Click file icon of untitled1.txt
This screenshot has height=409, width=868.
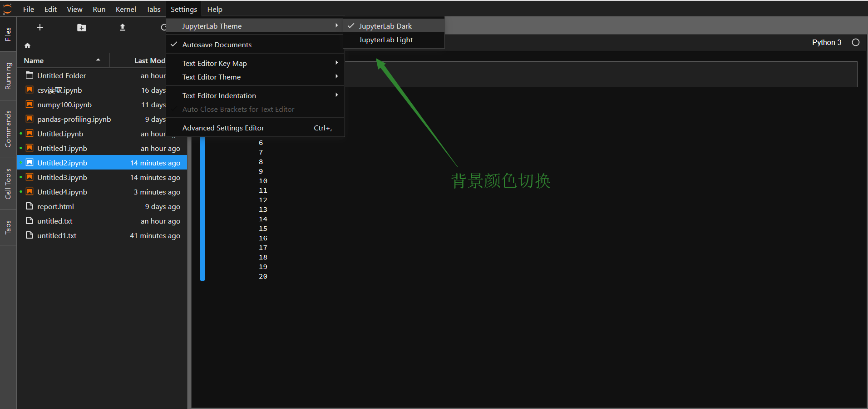pos(30,235)
